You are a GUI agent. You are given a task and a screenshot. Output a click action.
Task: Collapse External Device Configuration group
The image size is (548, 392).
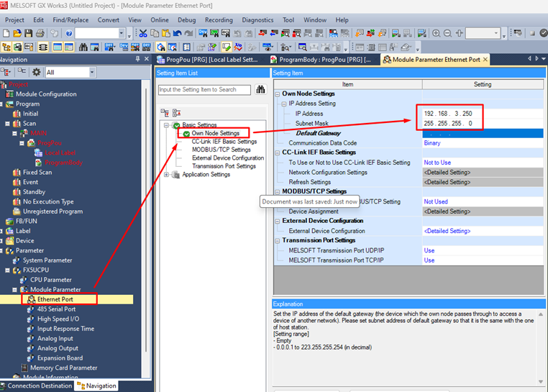(277, 221)
